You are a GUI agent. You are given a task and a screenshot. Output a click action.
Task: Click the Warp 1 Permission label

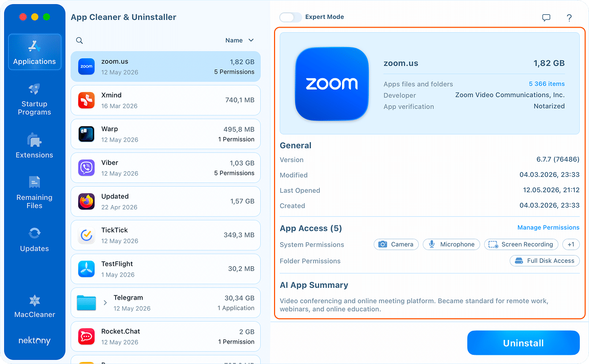pos(236,140)
